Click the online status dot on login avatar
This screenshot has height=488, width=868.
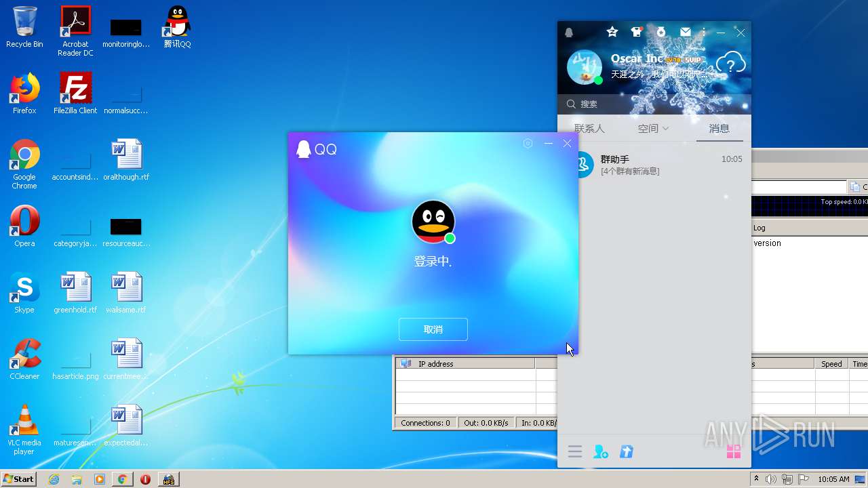pos(450,238)
